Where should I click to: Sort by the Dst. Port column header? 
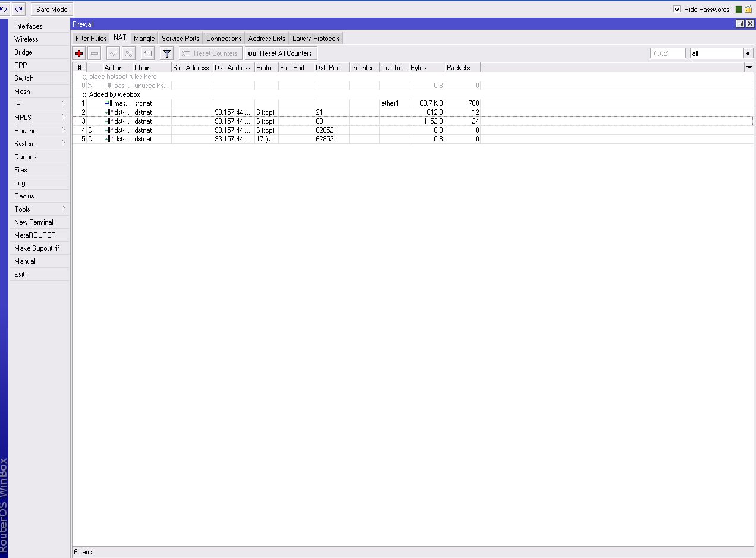pos(332,68)
